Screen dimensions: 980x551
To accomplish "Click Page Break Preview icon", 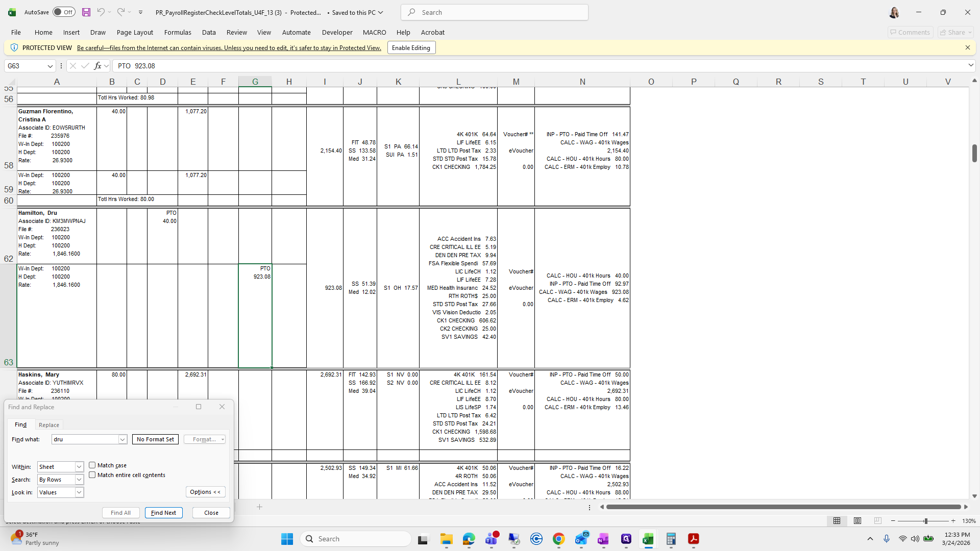I will (878, 521).
